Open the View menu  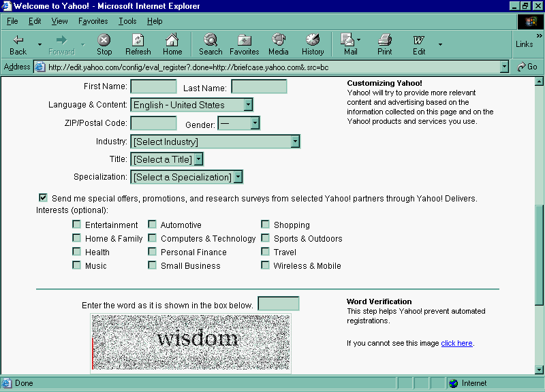pyautogui.click(x=59, y=21)
